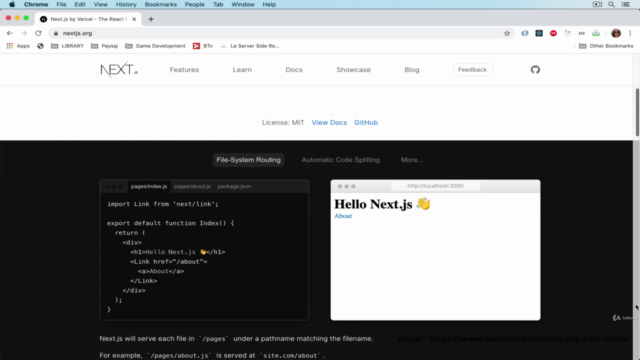Click the Next.js logo

click(119, 69)
